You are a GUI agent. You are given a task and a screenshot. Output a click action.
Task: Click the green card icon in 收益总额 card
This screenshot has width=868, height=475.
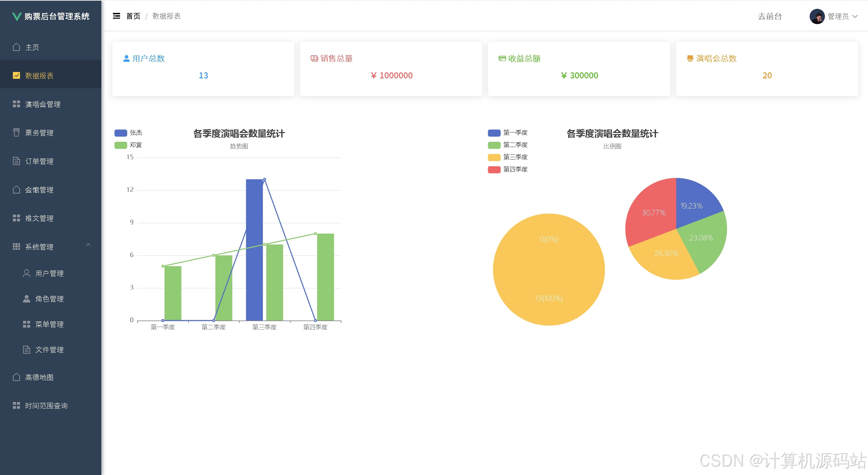pos(502,58)
